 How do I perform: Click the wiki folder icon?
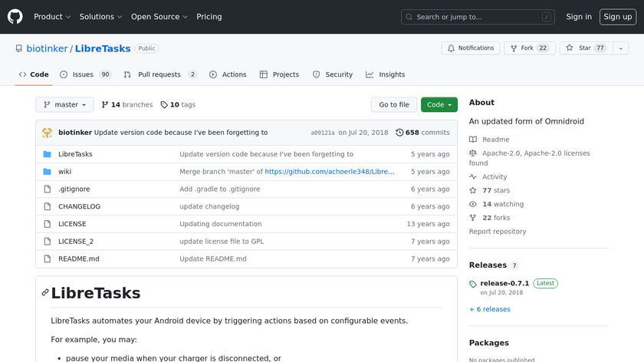coord(47,172)
